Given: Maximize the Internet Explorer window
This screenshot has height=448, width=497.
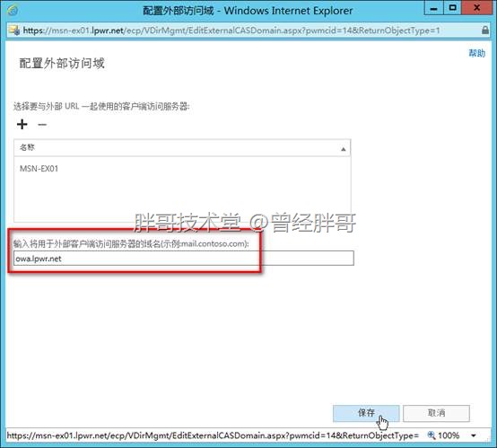Looking at the screenshot, I should 452,8.
